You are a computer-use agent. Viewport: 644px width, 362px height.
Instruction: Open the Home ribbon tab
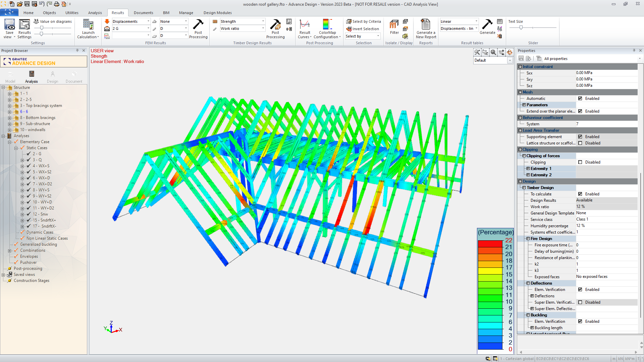[29, 13]
